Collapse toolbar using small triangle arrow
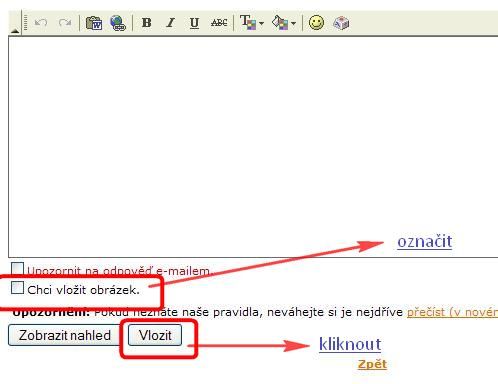This screenshot has height=384, width=498. 15,31
